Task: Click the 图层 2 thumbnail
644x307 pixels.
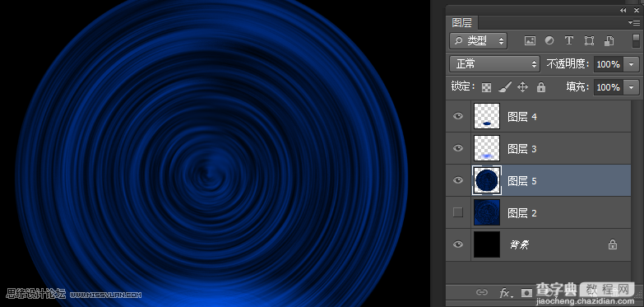Action: [487, 212]
